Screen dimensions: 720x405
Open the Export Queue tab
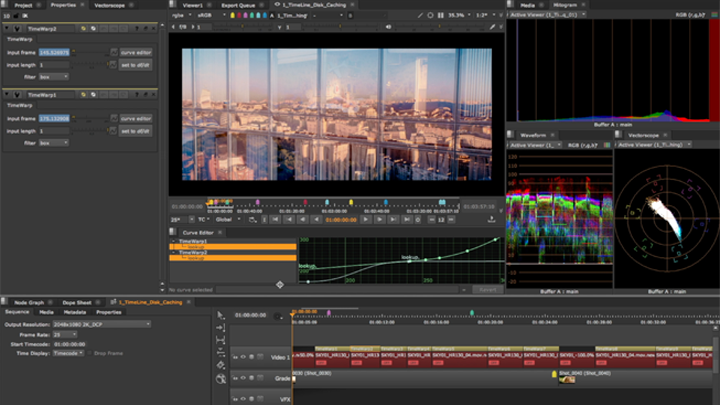click(237, 5)
